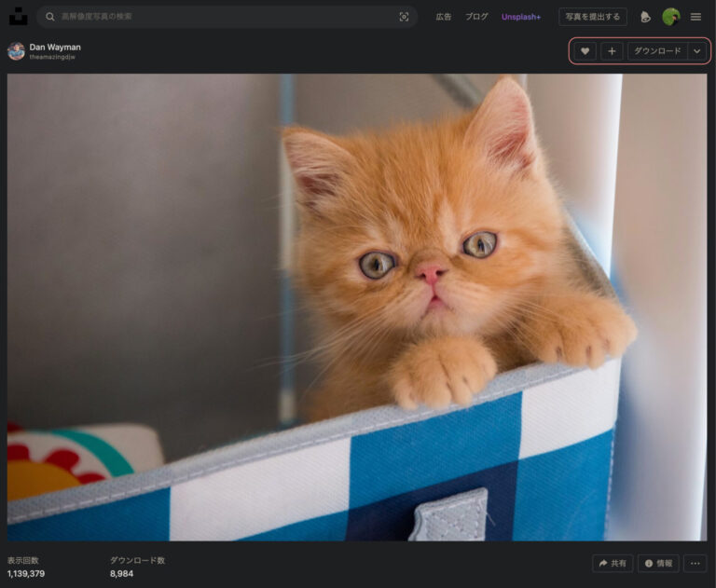Viewport: 716px width, 588px height.
Task: Like the photo with heart button
Action: coord(585,51)
